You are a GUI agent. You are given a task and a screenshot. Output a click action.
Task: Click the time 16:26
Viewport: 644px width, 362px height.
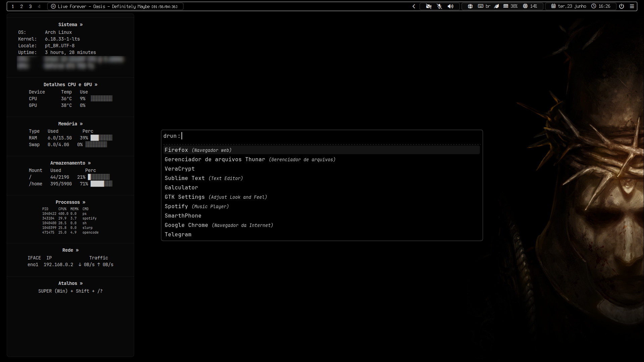click(604, 6)
